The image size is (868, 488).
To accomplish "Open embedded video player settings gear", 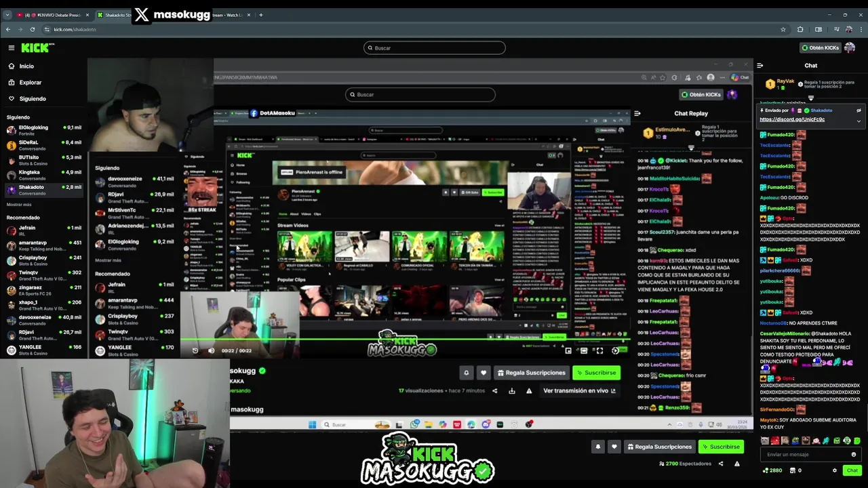I will 615,350.
